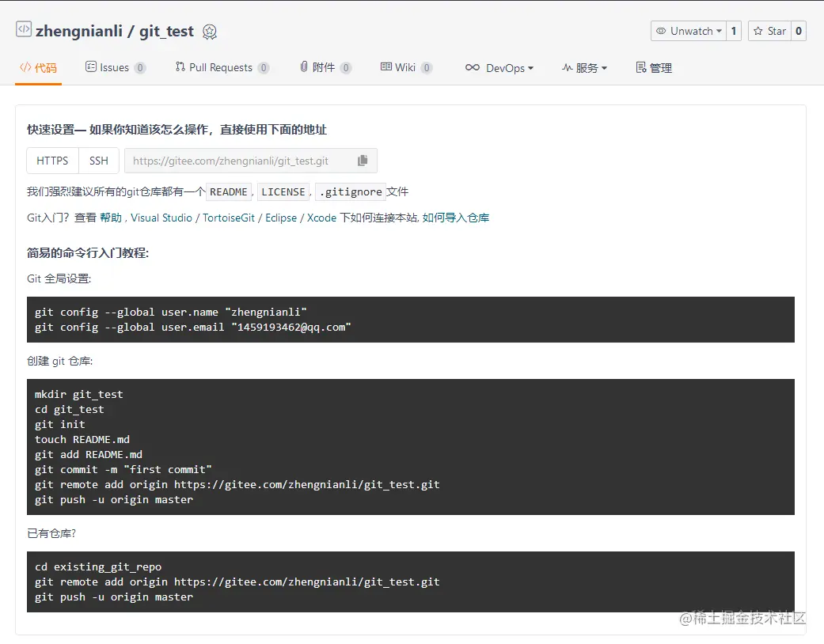Select the HTTPS clone option
The height and width of the screenshot is (644, 824).
pyautogui.click(x=52, y=161)
